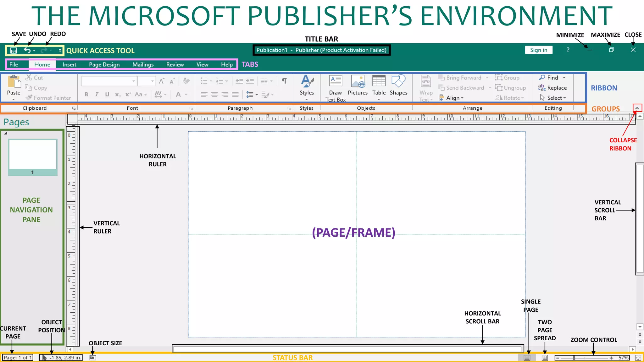644x362 pixels.
Task: Select page 1 thumbnail in Pages pane
Action: click(33, 155)
